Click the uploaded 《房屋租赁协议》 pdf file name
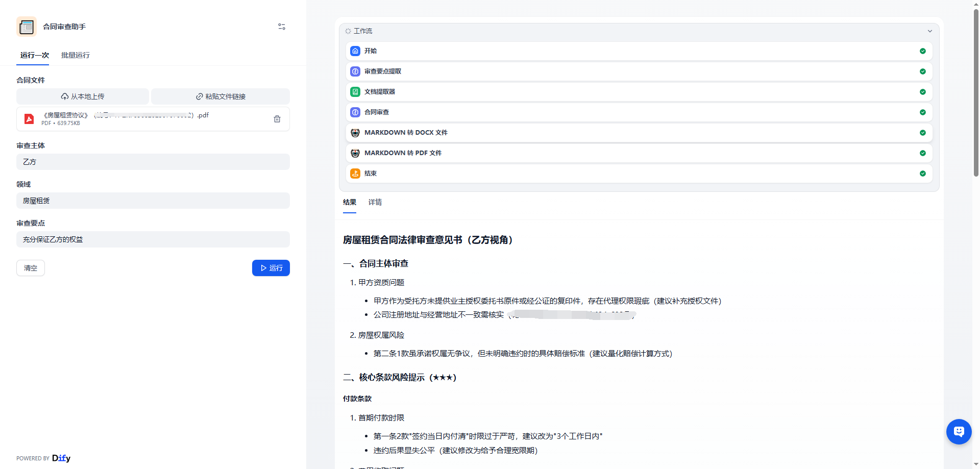 point(125,115)
